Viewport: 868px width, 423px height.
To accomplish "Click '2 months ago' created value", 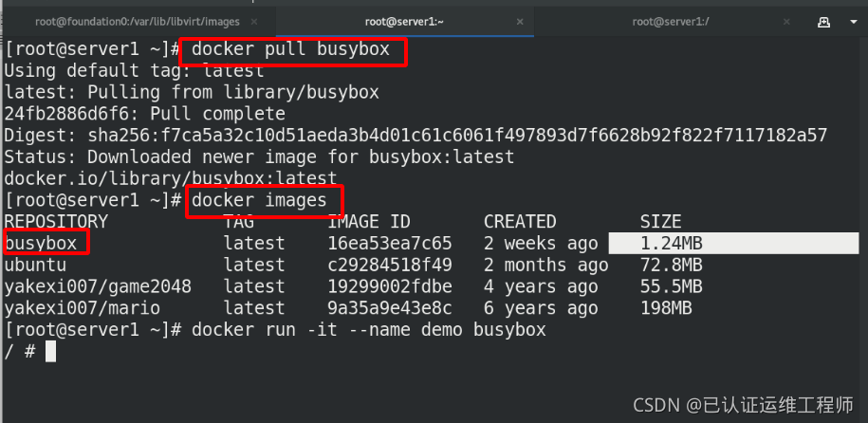I will point(545,265).
